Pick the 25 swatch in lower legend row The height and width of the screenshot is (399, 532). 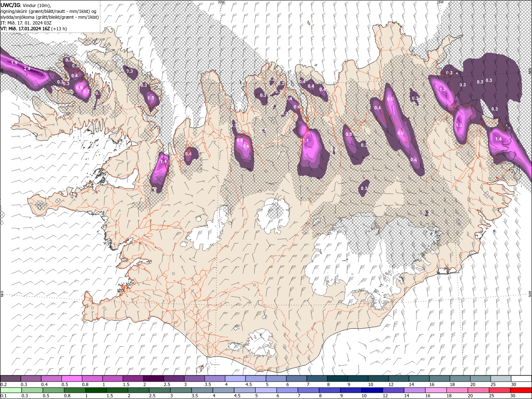coord(499,390)
